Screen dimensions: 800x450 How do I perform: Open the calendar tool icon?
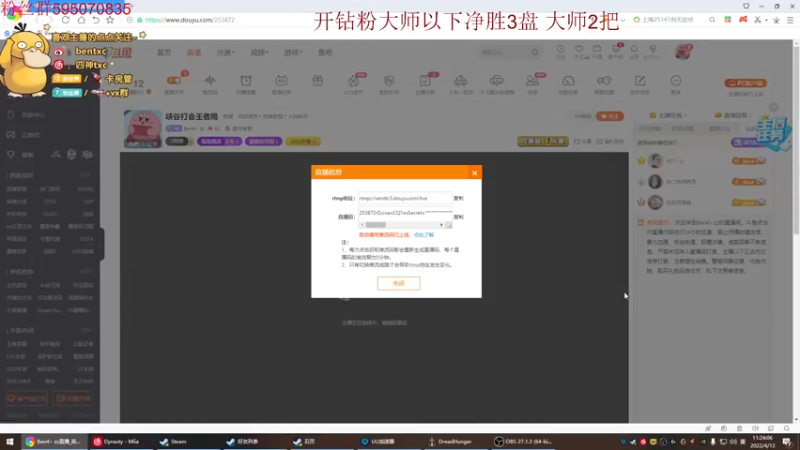[x=282, y=83]
